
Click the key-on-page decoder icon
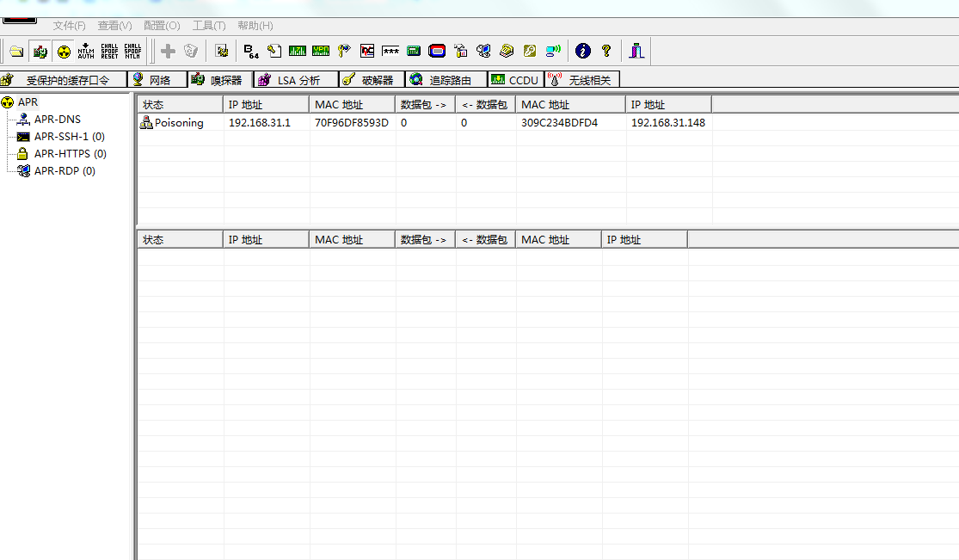274,52
